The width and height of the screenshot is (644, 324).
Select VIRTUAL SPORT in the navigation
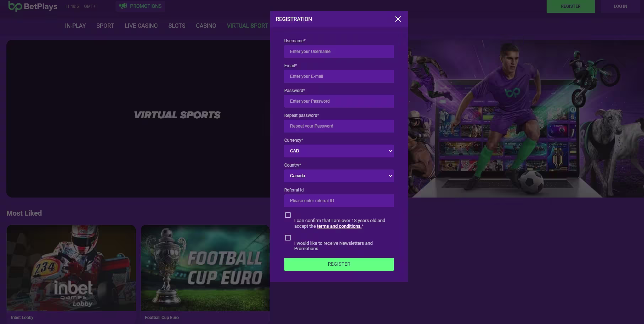pyautogui.click(x=247, y=26)
